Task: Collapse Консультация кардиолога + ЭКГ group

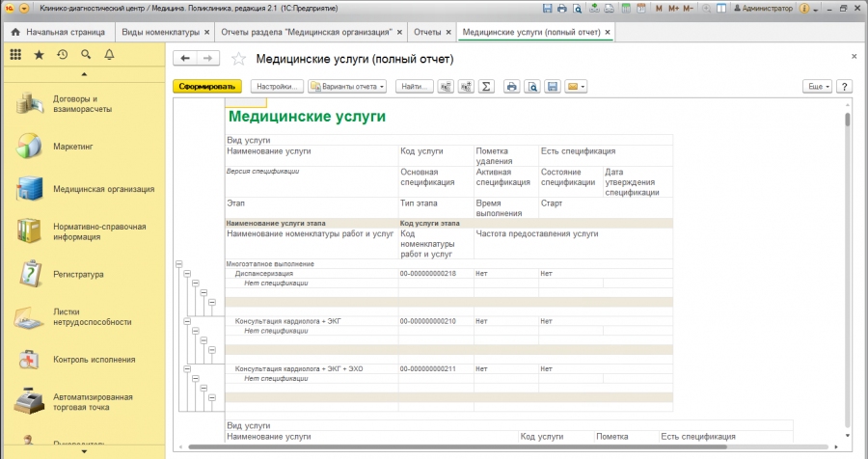Action: click(187, 321)
